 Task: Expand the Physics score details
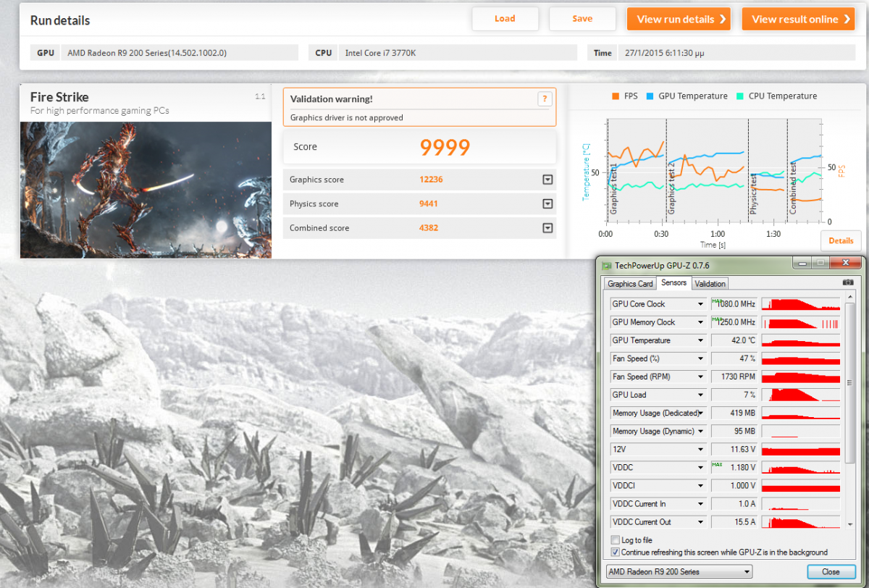tap(547, 203)
